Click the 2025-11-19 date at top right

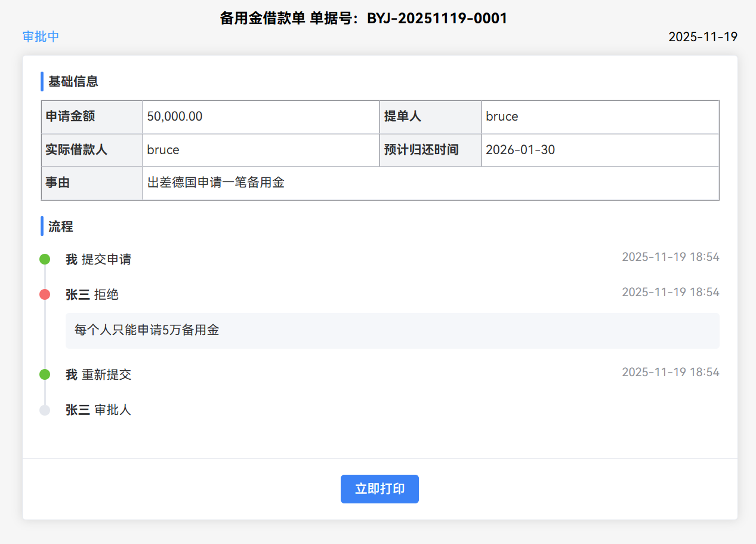coord(702,37)
